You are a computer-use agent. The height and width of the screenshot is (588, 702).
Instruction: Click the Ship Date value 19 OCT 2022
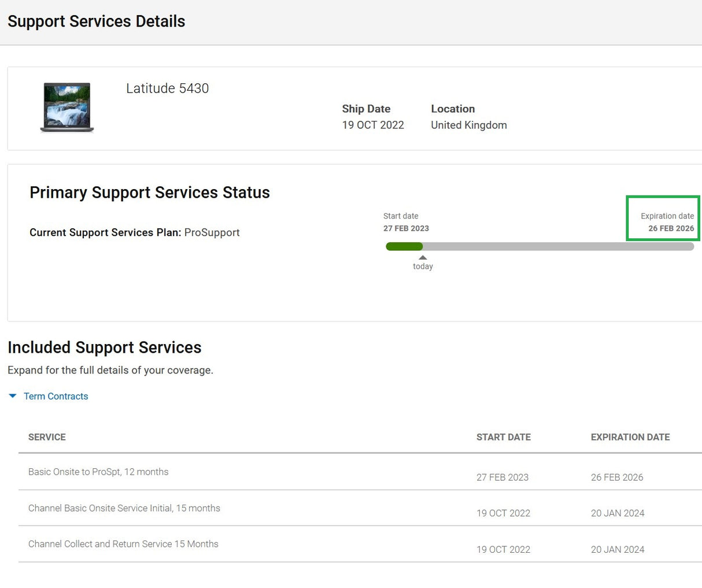tap(372, 125)
